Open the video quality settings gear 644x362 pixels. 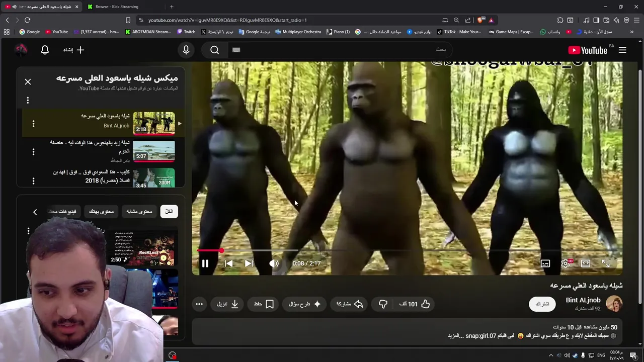coord(566,263)
